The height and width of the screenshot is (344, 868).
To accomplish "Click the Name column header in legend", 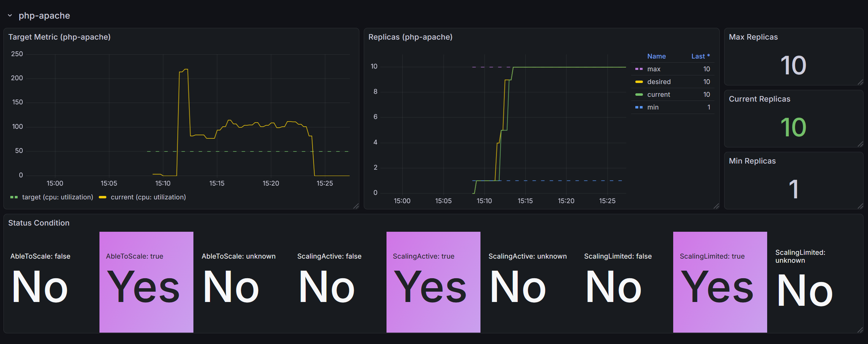I will pos(656,56).
